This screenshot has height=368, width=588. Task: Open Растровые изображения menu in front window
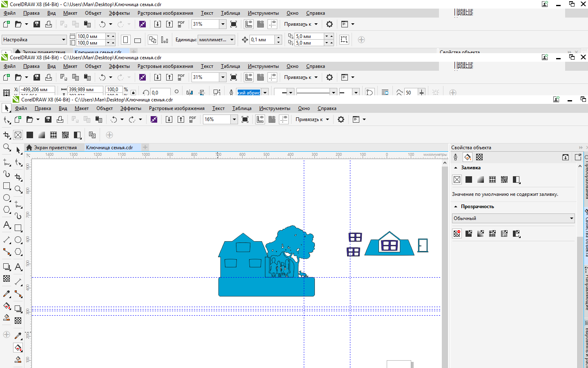(176, 108)
